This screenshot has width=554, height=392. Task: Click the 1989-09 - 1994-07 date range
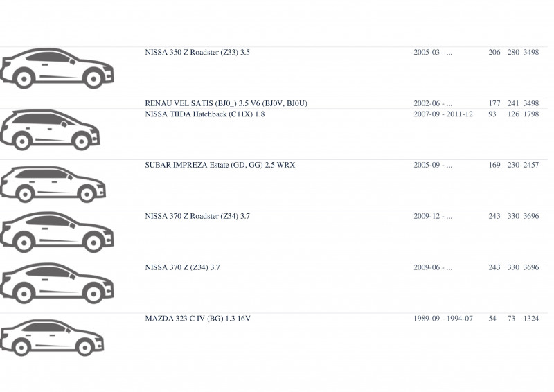point(443,319)
